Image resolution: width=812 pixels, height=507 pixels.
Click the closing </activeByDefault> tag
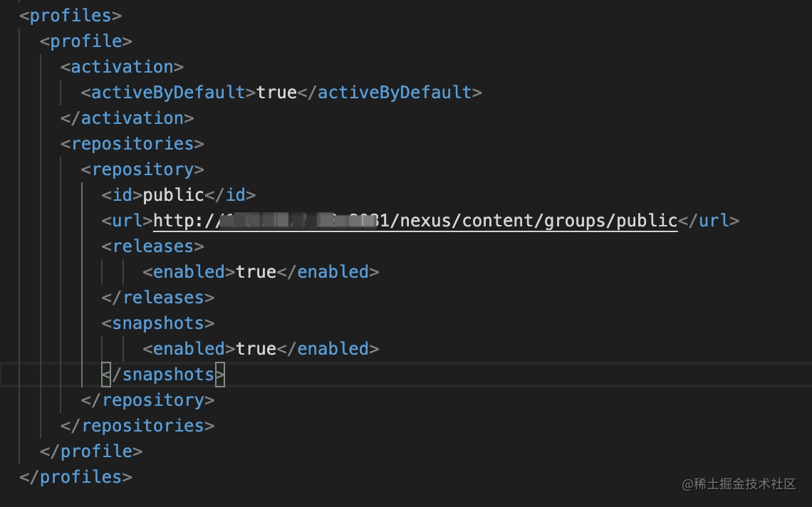[390, 92]
